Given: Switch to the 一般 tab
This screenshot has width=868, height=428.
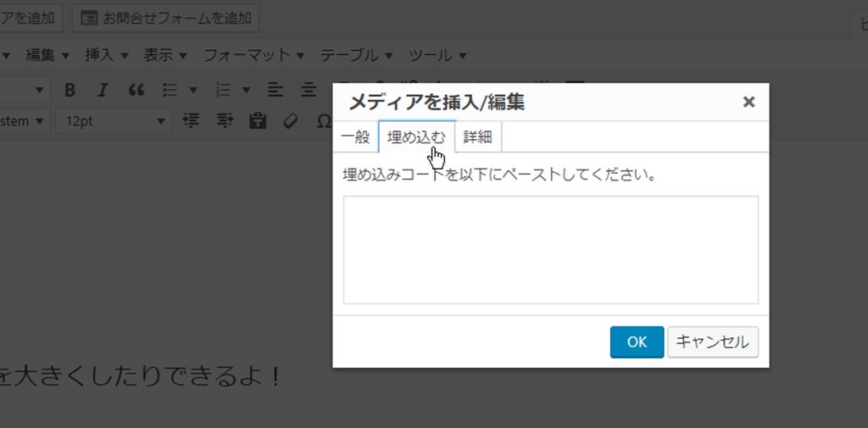Looking at the screenshot, I should click(355, 137).
